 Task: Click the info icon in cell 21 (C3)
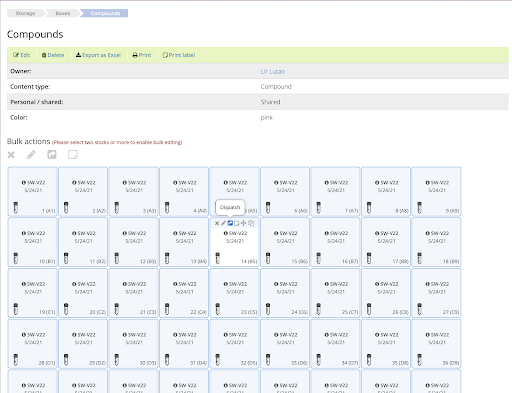coord(125,284)
